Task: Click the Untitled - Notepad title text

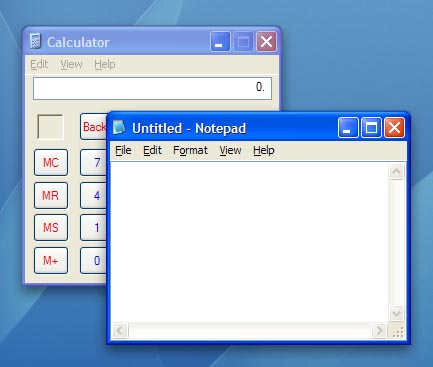Action: tap(189, 128)
